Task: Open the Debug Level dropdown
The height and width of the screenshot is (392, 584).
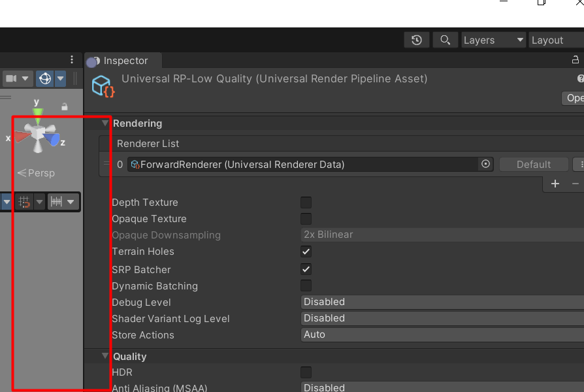Action: tap(442, 302)
